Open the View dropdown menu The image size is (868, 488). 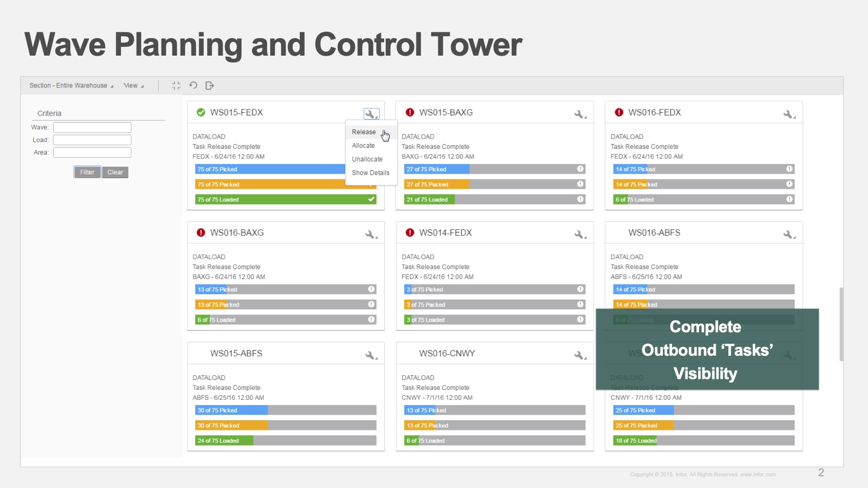pos(133,86)
